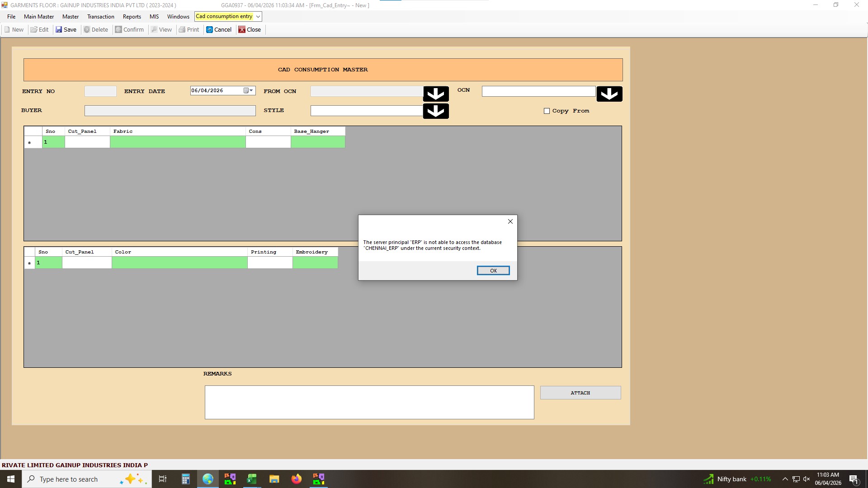Enable the Copy From checkbox
868x488 pixels.
[547, 111]
